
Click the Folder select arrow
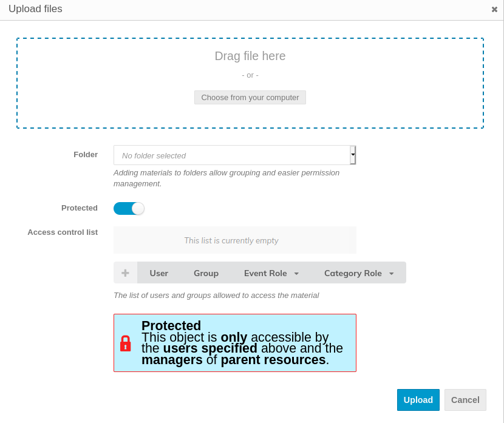(x=353, y=155)
